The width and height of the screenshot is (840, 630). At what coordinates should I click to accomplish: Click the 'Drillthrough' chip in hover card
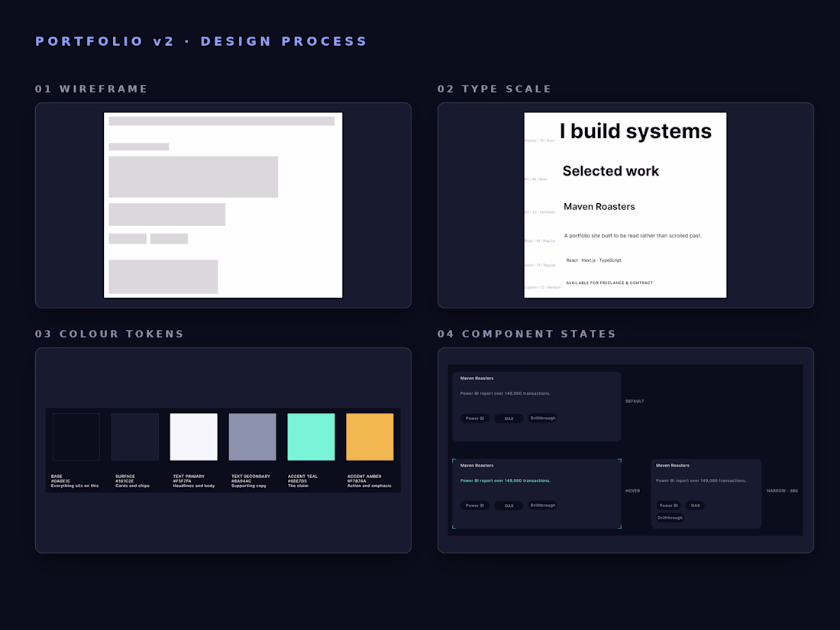[543, 506]
